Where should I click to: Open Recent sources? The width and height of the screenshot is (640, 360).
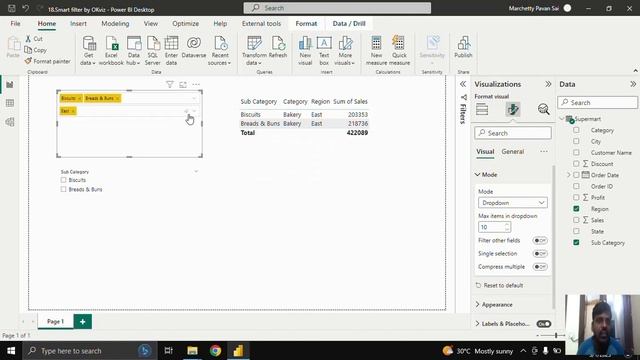point(220,50)
